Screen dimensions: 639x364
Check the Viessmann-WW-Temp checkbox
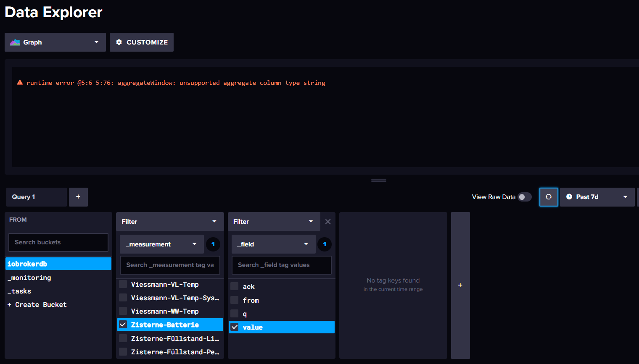click(123, 311)
